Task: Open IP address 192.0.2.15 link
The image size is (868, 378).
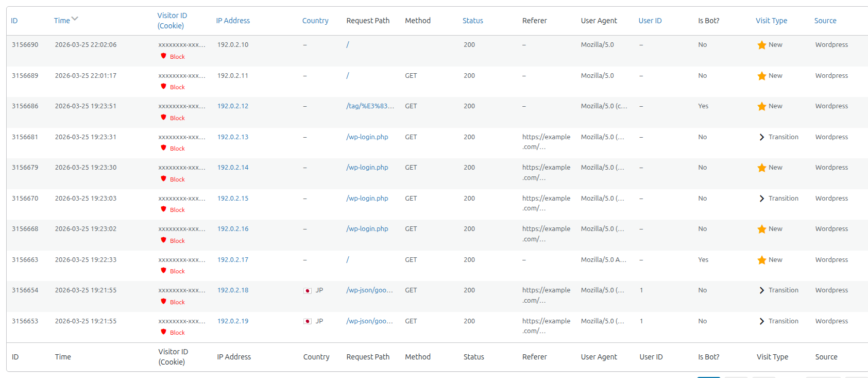Action: (x=233, y=199)
